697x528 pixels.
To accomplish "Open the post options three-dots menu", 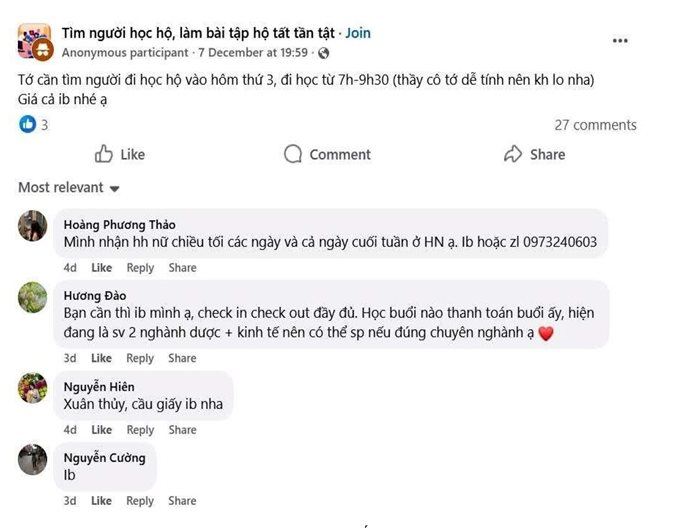I will pyautogui.click(x=620, y=41).
